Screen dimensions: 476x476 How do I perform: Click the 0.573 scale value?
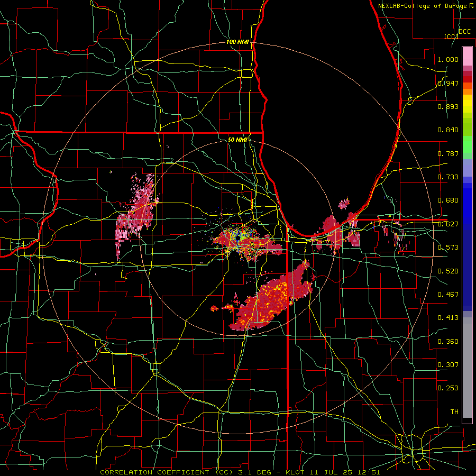coord(448,248)
